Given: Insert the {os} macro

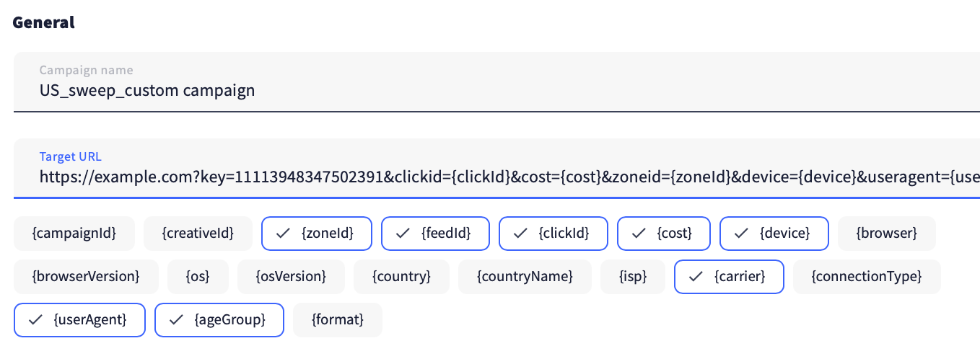Looking at the screenshot, I should click(198, 276).
